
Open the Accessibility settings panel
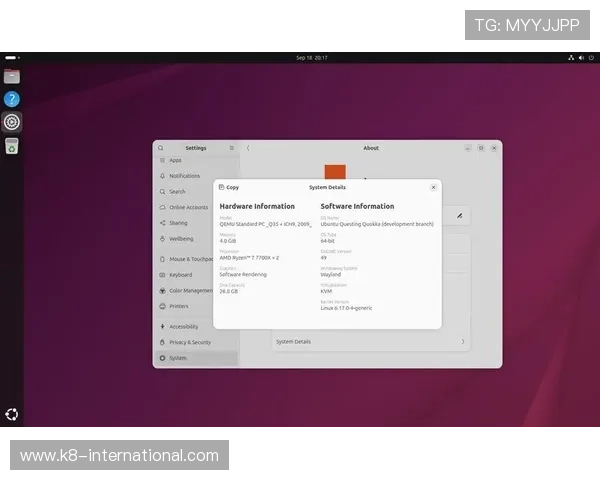[183, 327]
